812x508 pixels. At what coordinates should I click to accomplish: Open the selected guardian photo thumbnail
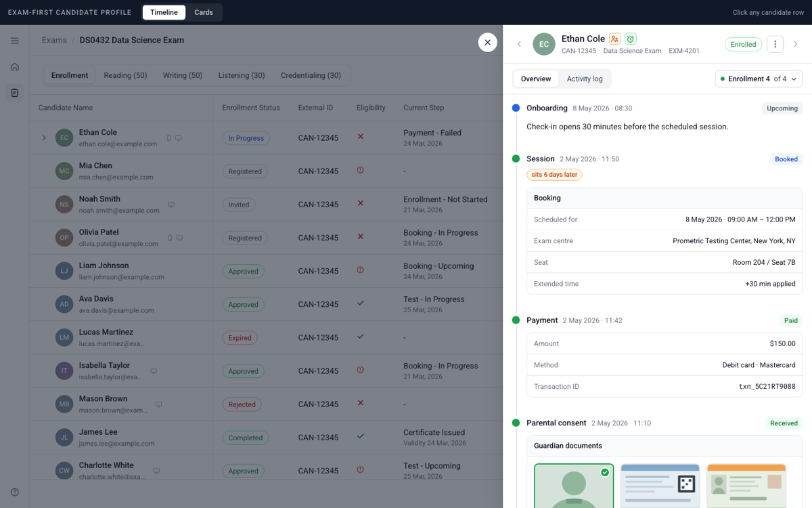574,486
